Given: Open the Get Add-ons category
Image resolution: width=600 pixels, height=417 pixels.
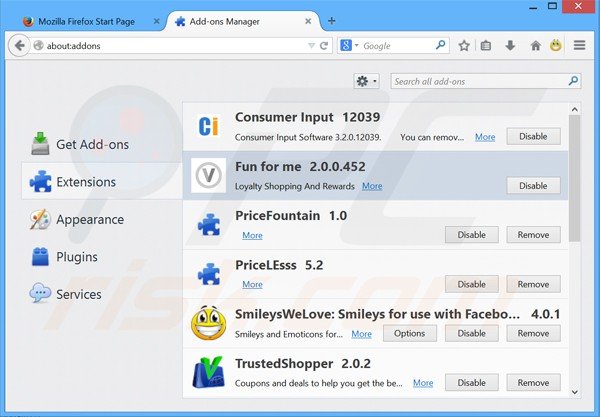Looking at the screenshot, I should 102,144.
